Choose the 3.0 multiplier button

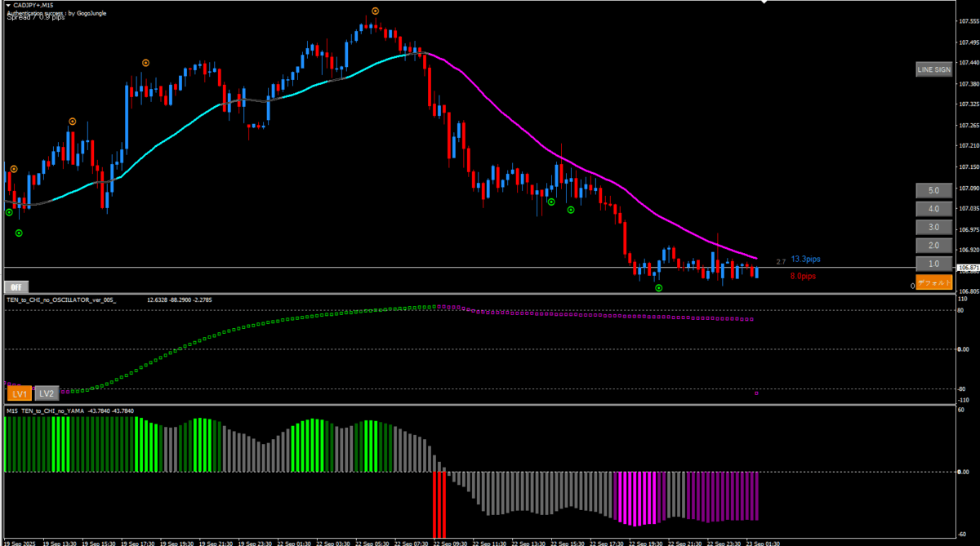coord(933,227)
